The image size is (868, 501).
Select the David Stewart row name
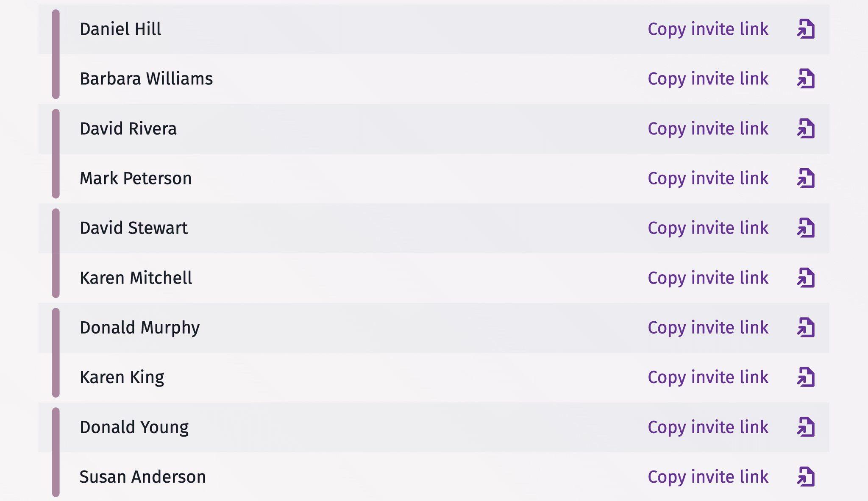point(134,228)
